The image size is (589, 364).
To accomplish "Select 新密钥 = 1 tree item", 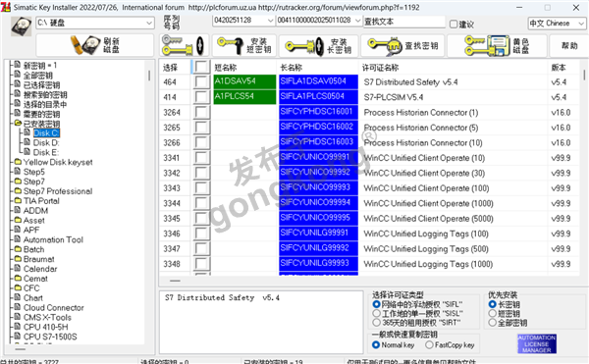I will coord(40,66).
